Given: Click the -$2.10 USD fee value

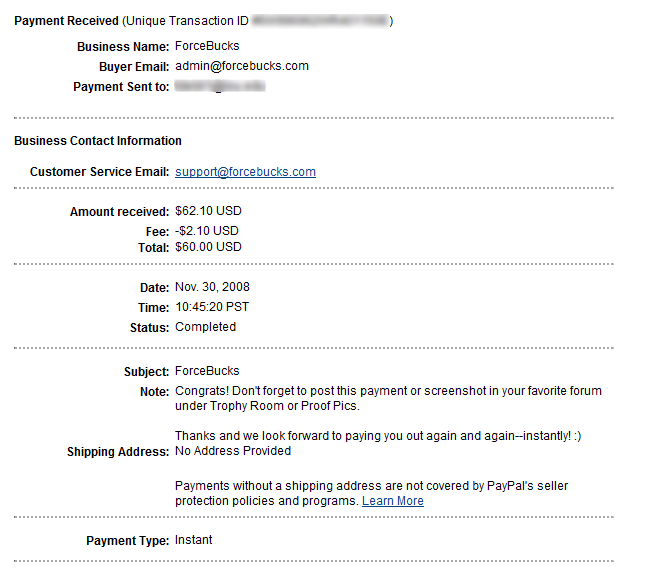Looking at the screenshot, I should tap(206, 230).
